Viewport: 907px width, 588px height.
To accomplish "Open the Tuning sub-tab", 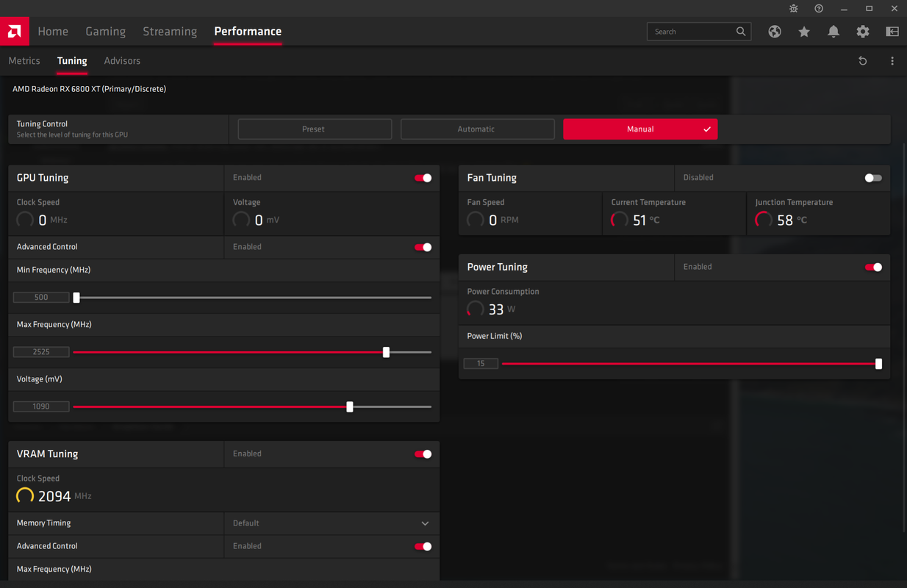I will coord(72,61).
